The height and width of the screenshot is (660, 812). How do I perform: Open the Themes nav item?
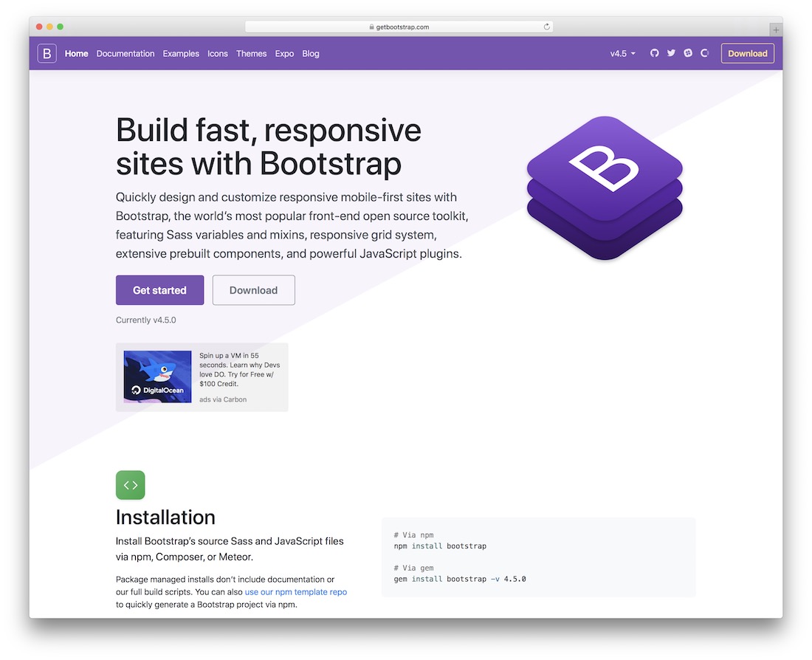(251, 53)
